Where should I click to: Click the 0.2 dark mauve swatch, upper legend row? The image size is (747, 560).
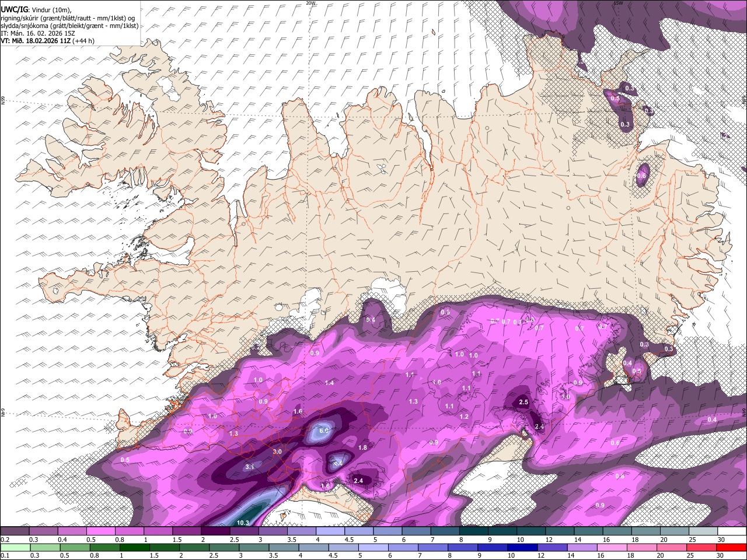15,531
